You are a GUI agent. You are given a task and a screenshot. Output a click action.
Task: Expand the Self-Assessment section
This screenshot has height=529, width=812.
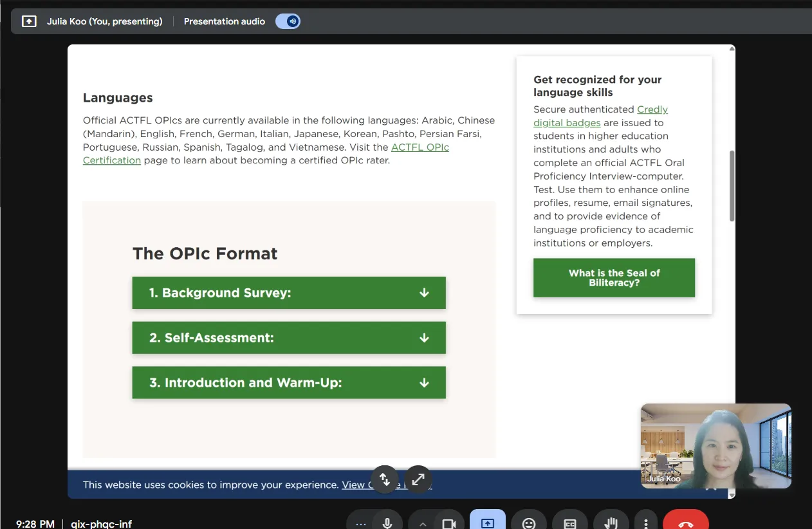[x=289, y=338]
